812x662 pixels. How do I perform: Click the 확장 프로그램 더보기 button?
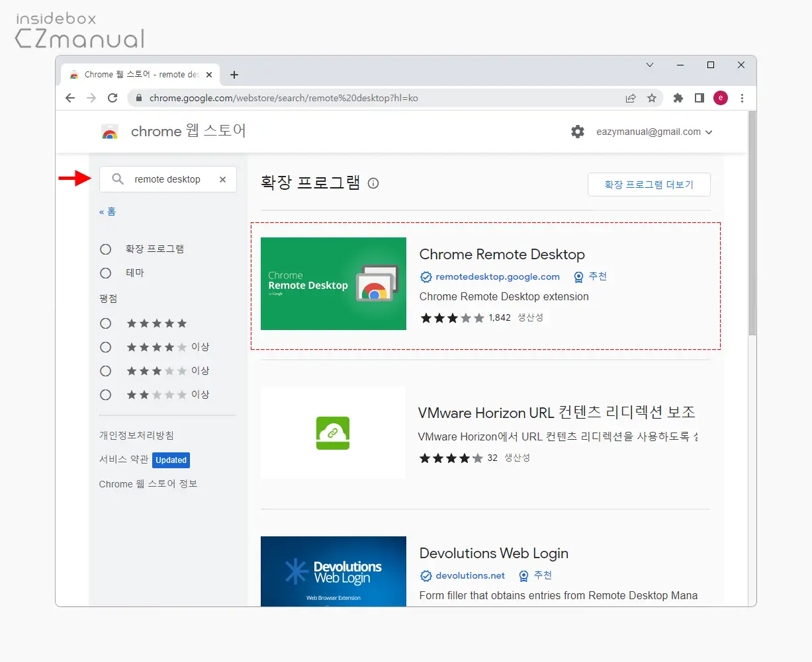pos(649,185)
